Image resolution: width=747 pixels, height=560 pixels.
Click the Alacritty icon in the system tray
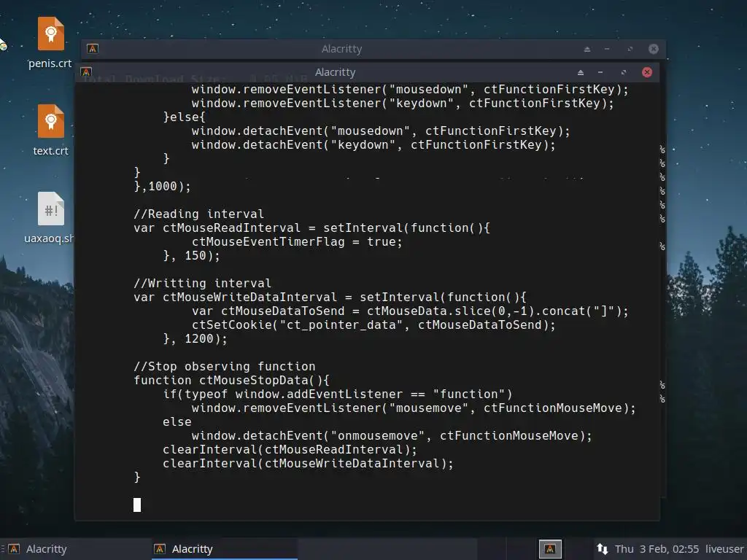pyautogui.click(x=550, y=549)
